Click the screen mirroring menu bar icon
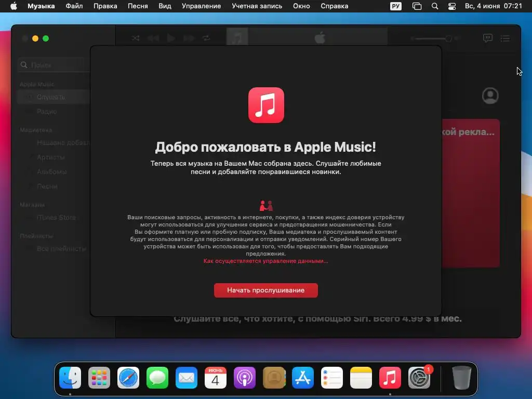This screenshot has height=399, width=532. (x=417, y=6)
